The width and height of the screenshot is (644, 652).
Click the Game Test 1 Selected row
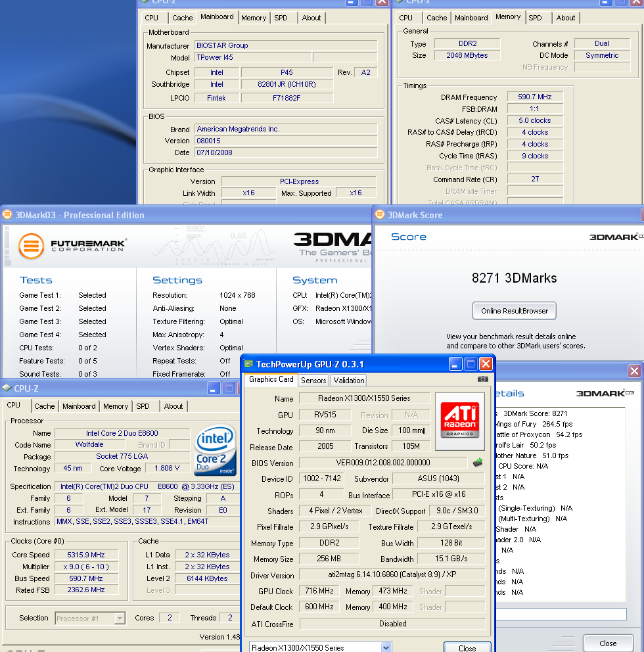(63, 295)
